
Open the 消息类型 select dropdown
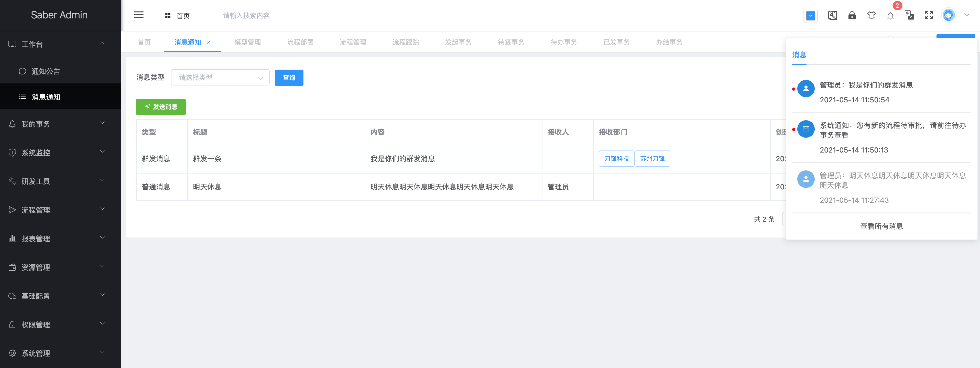pos(220,78)
